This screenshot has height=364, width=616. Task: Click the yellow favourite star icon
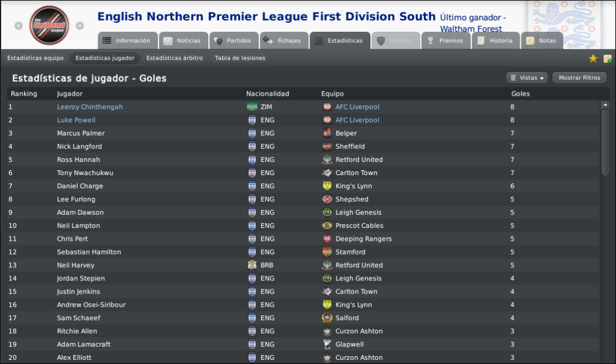pos(593,58)
